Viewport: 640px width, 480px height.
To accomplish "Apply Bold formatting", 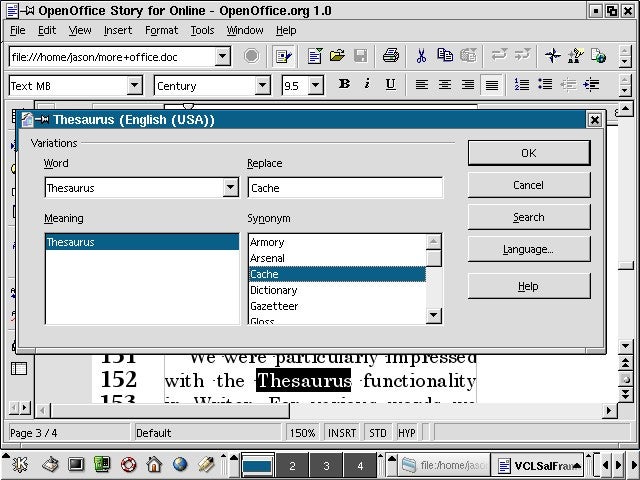I will pos(344,84).
